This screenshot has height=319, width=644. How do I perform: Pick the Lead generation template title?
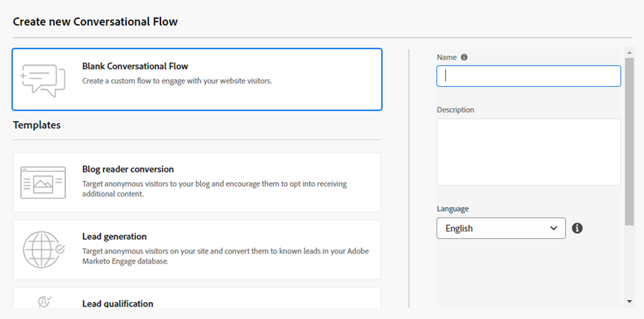click(x=114, y=236)
